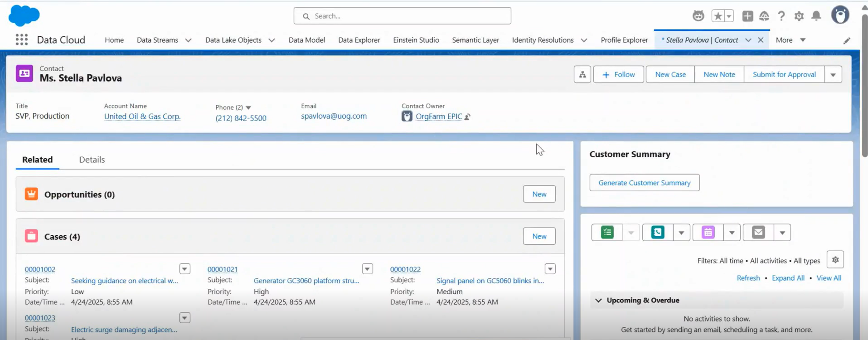Open the App Launcher grid icon
This screenshot has width=868, height=340.
[x=21, y=40]
